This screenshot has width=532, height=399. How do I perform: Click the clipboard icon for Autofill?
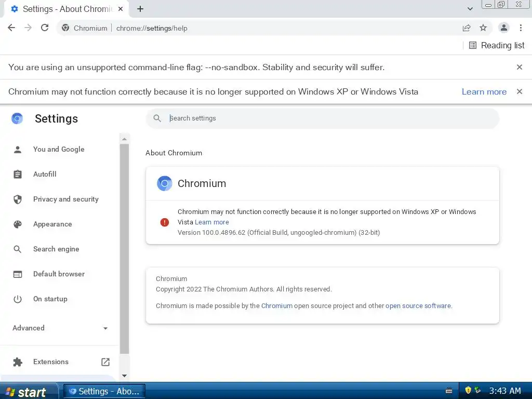click(17, 174)
